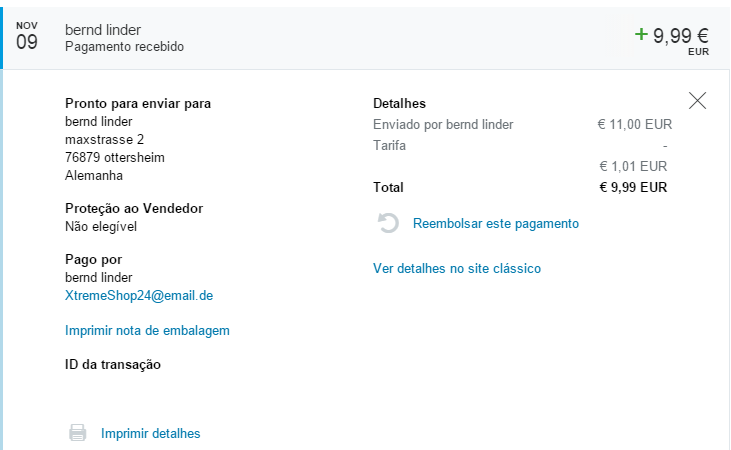Click the Imprimir detalhes link

[x=150, y=433]
